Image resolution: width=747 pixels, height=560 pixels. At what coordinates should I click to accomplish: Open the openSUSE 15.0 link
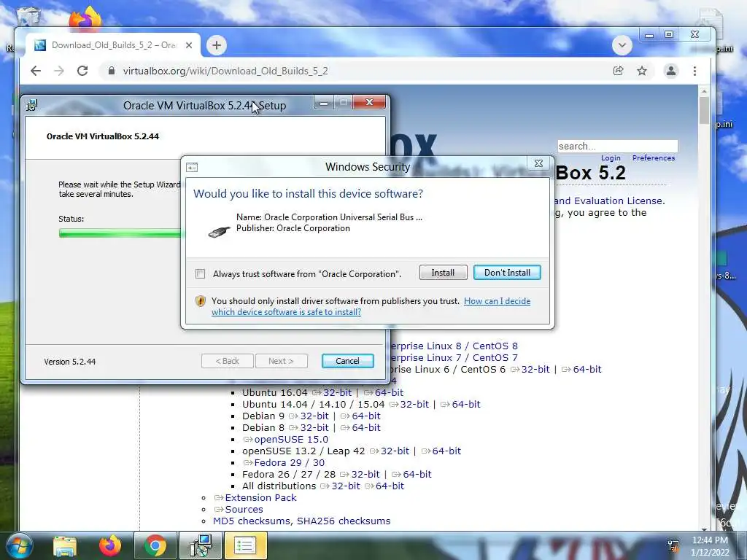coord(291,439)
